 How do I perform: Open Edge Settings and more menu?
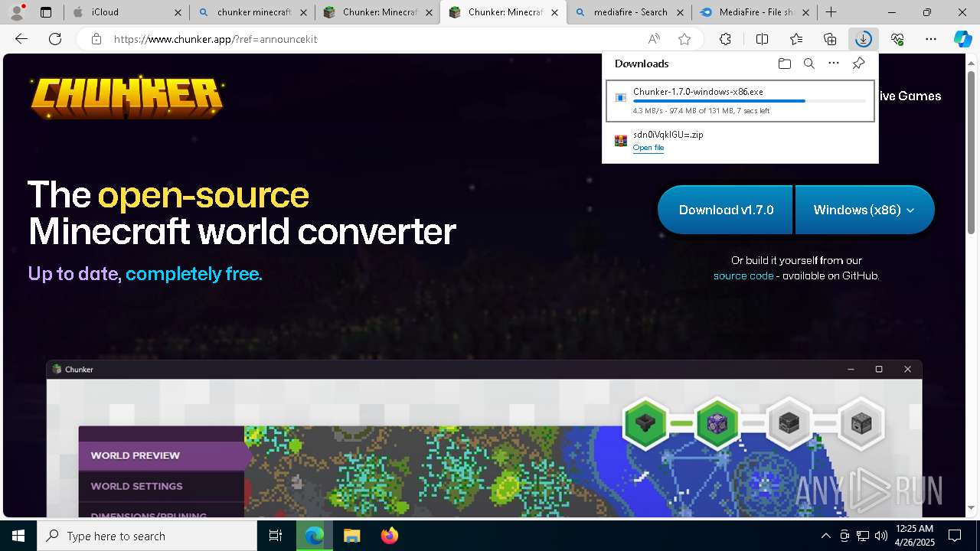931,39
